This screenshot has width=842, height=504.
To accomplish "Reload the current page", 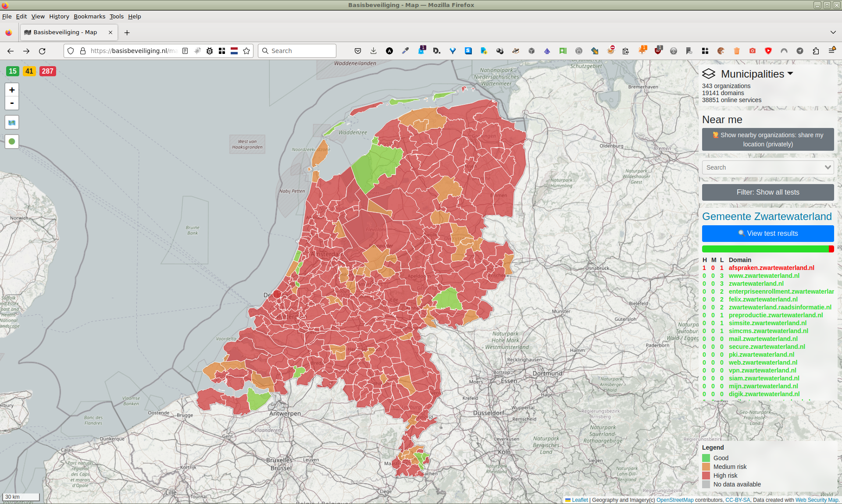I will (x=42, y=51).
